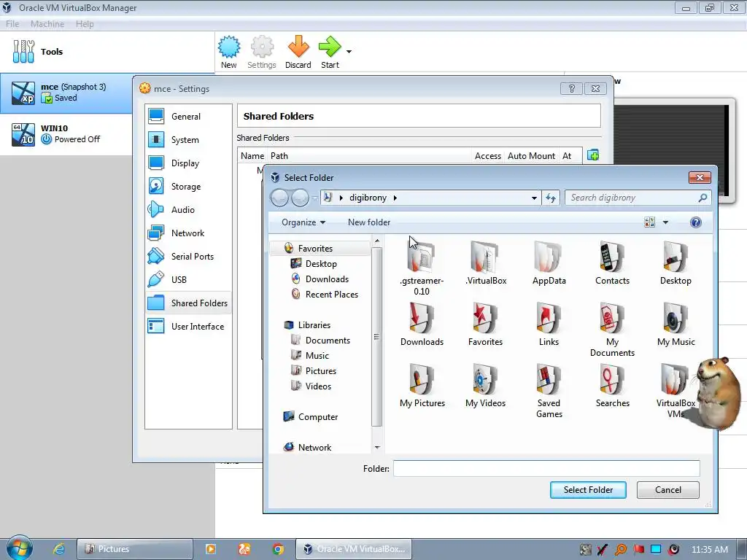Click the add shared folder icon
This screenshot has width=747, height=560.
592,155
